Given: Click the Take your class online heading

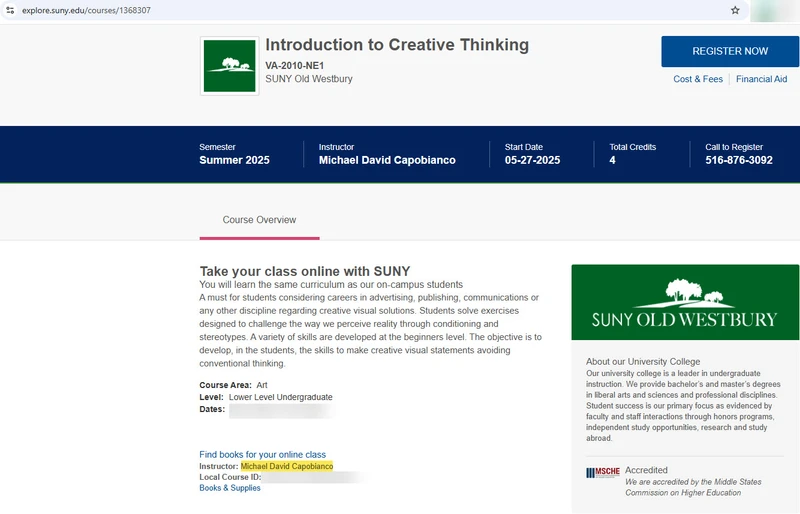Looking at the screenshot, I should [x=305, y=271].
